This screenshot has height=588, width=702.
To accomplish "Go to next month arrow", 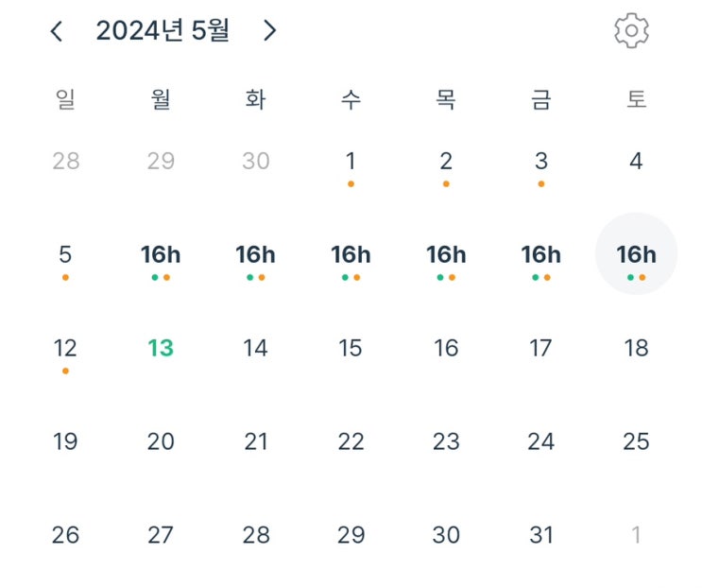I will (270, 31).
